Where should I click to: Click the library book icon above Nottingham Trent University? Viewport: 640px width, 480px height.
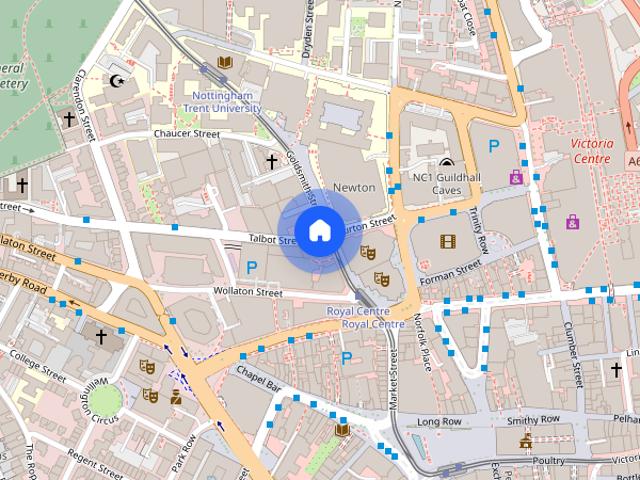click(225, 62)
